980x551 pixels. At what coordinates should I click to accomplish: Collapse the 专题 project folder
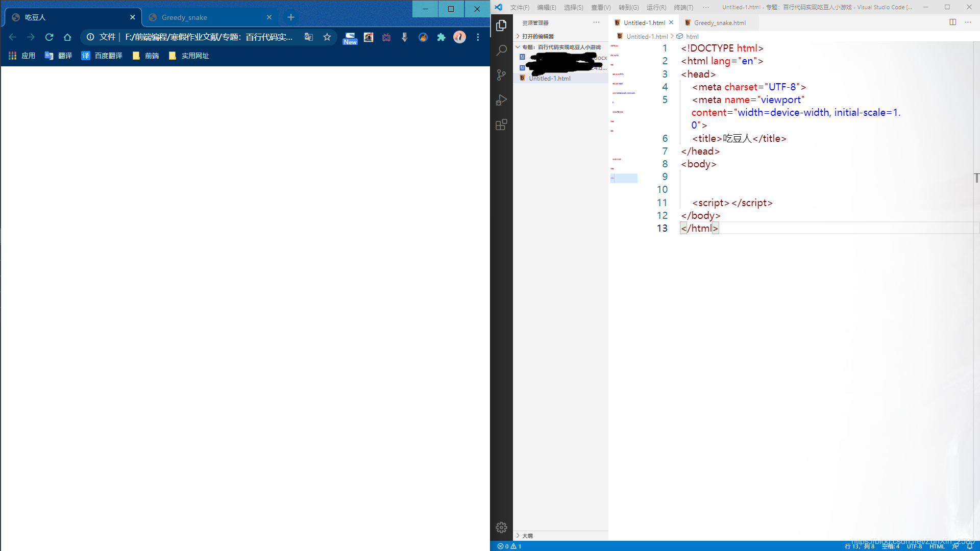[560, 47]
